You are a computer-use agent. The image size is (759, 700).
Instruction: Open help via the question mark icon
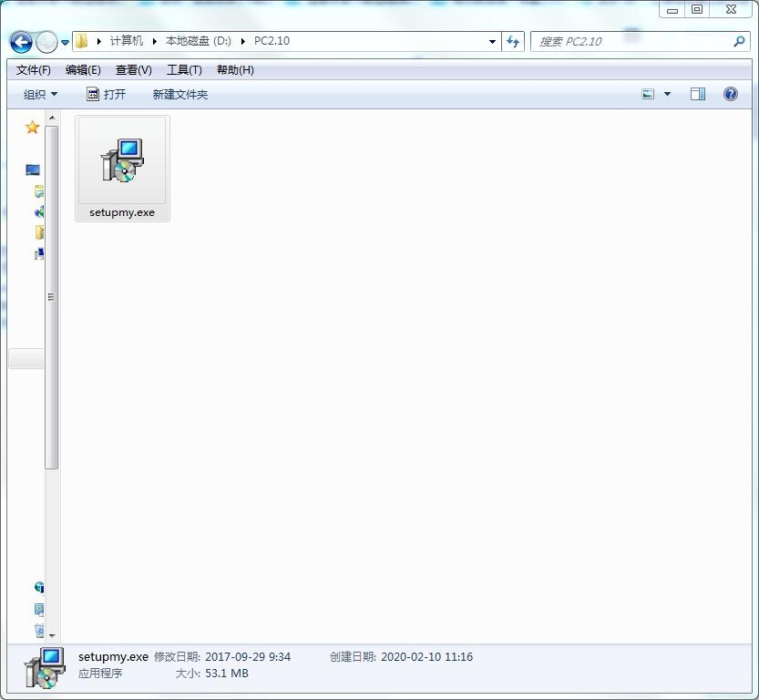731,94
